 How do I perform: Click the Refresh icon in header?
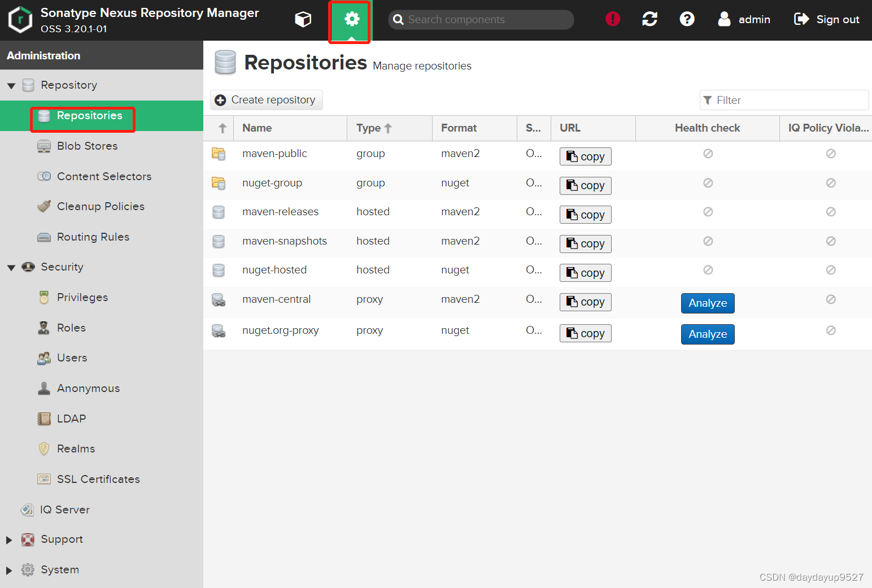(x=650, y=19)
